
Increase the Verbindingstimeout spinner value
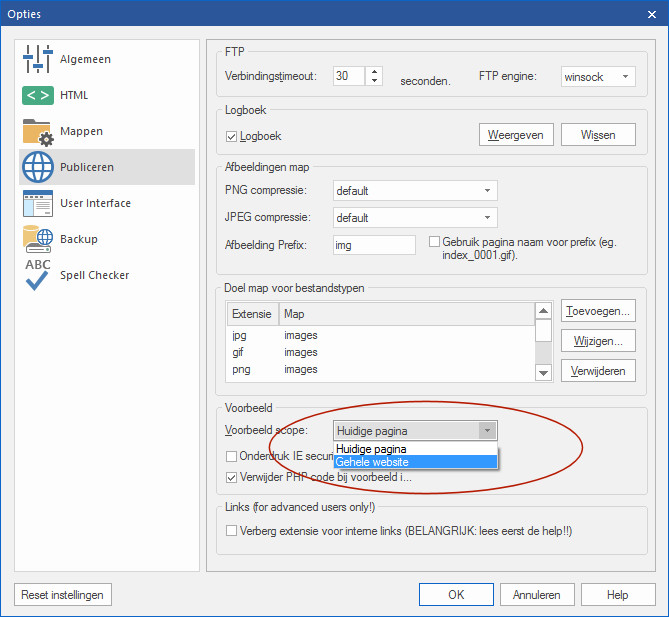pos(374,72)
